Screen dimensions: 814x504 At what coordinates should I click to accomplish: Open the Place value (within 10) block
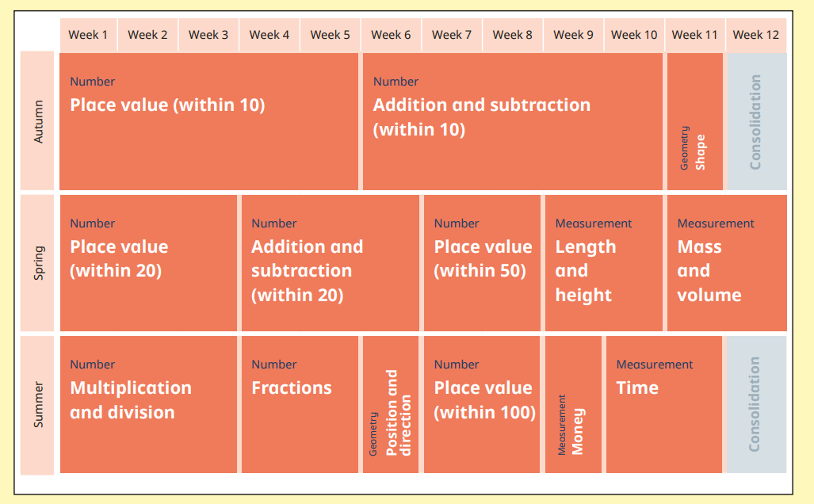(208, 121)
